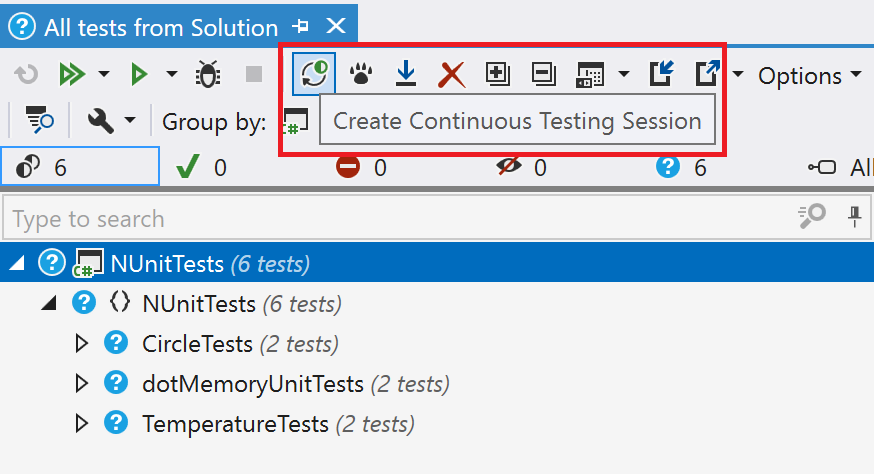Screen dimensions: 874x474
Task: Click the blue download arrow icon
Action: click(x=406, y=73)
